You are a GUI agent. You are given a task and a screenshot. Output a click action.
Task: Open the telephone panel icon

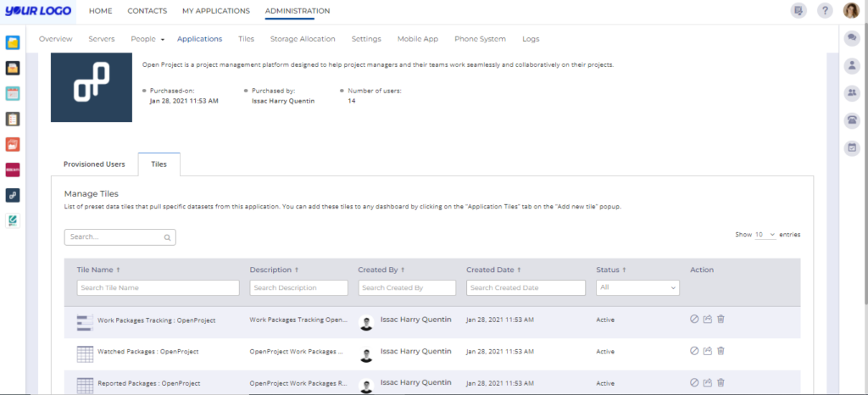pyautogui.click(x=852, y=120)
